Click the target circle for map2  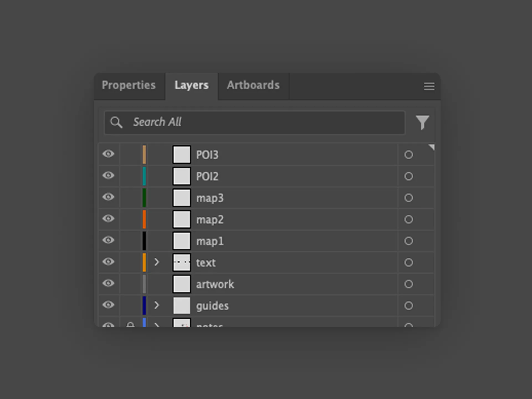click(409, 219)
